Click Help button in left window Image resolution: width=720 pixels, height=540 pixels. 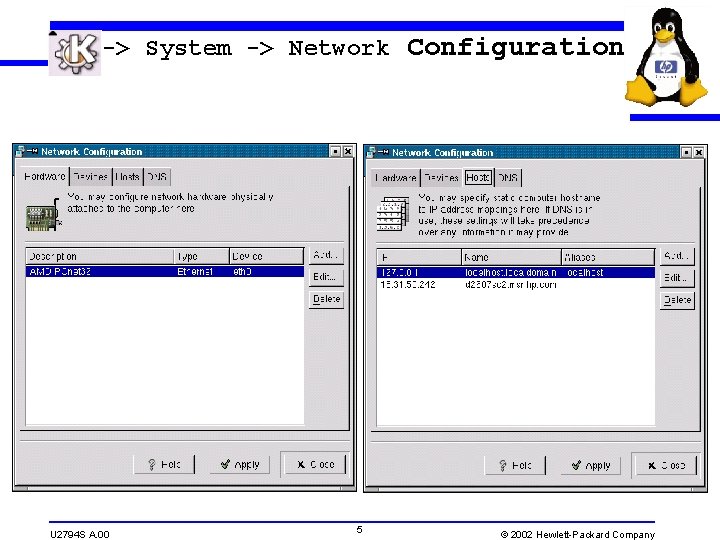[164, 465]
